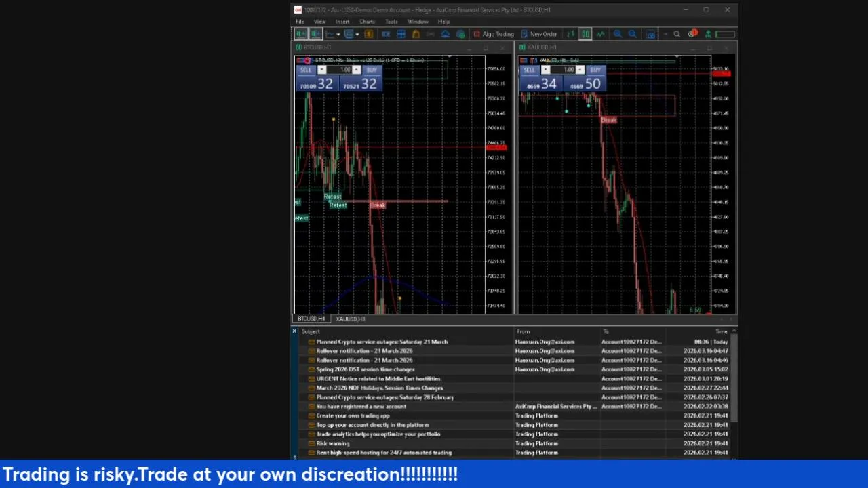Screen dimensions: 868x488
Task: Sort mailbox by Time column header
Action: pyautogui.click(x=699, y=331)
